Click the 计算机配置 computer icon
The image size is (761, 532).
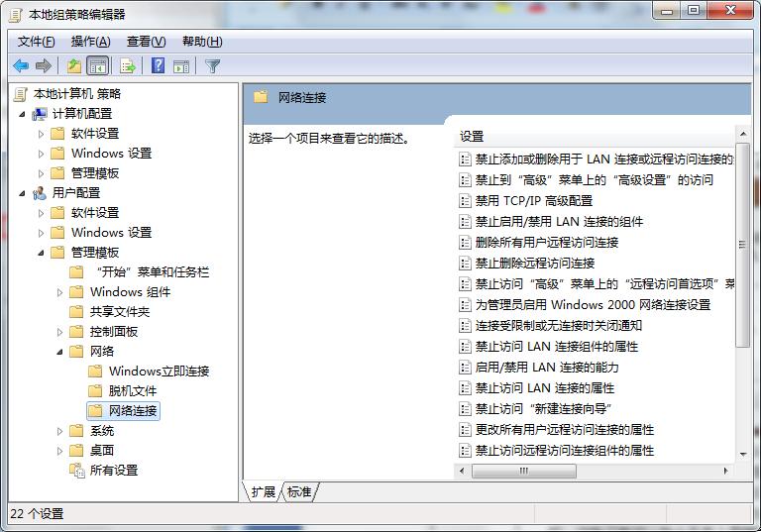(40, 114)
